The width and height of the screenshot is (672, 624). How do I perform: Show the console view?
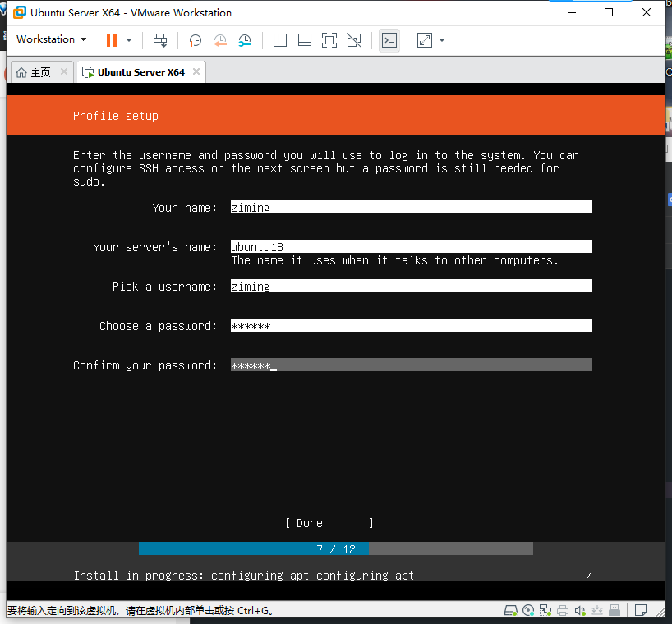[389, 40]
